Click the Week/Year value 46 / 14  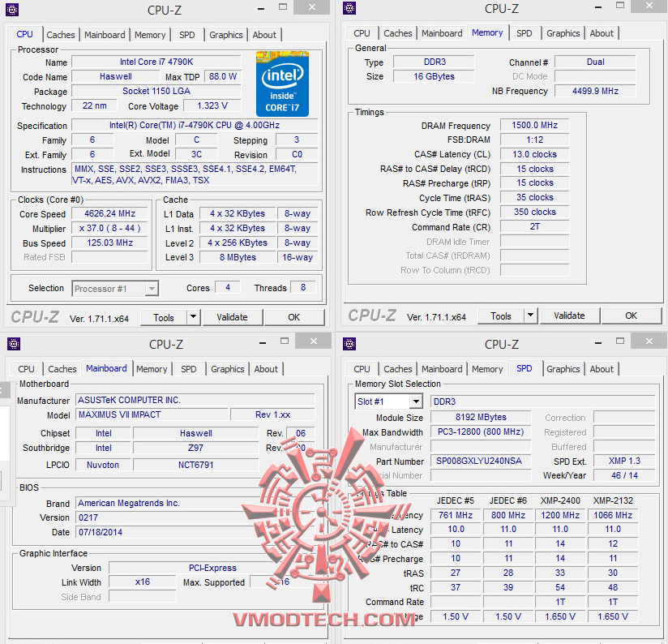point(624,475)
